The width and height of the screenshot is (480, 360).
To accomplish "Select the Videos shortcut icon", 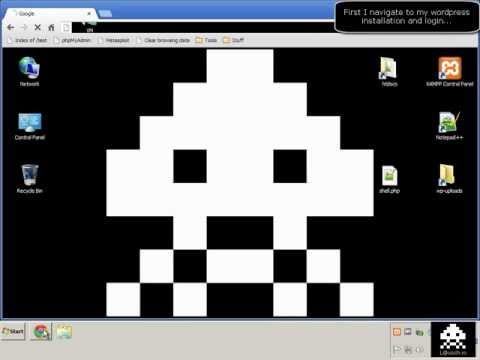I will click(x=389, y=71).
